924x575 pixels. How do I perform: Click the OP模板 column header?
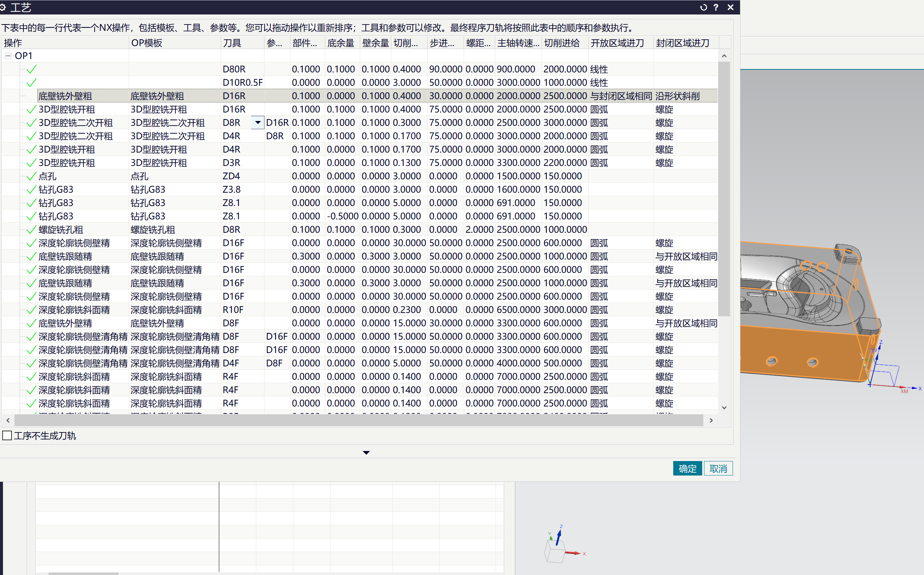(175, 43)
